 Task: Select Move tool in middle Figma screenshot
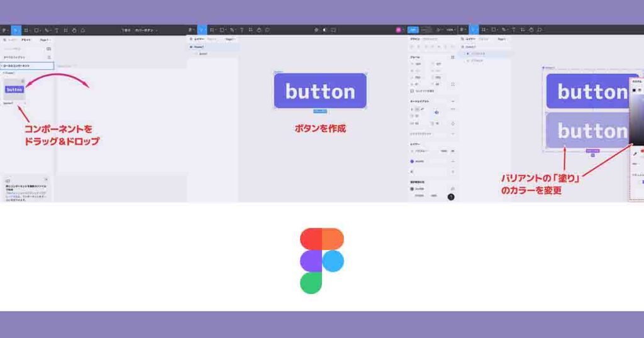point(202,30)
